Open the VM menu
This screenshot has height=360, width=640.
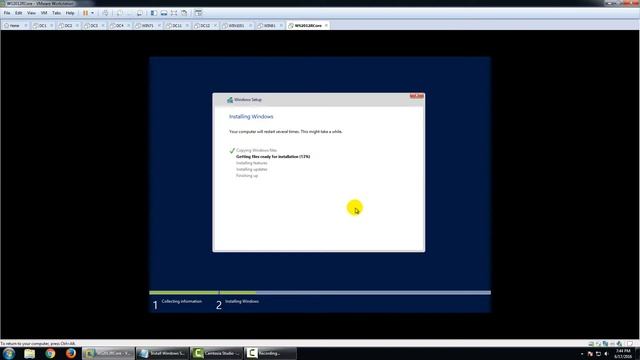44,13
